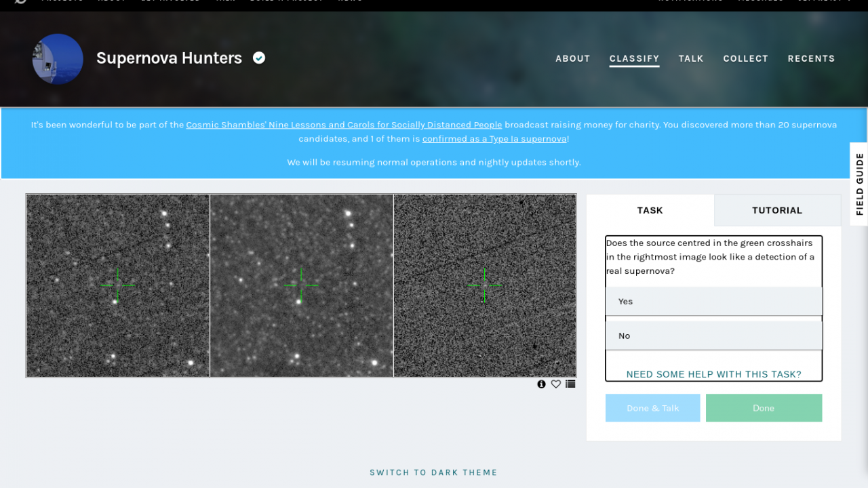Open confirmed as a Type Ia supernova link
Screen dimensions: 868x488
494,139
